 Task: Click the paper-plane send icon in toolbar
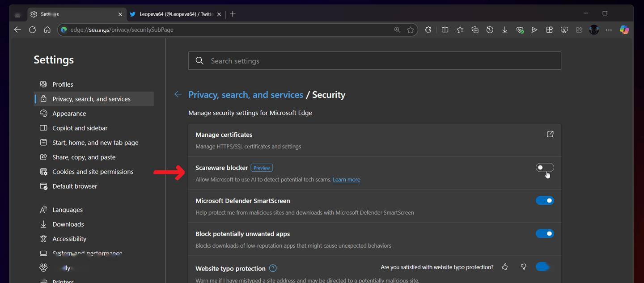click(534, 30)
